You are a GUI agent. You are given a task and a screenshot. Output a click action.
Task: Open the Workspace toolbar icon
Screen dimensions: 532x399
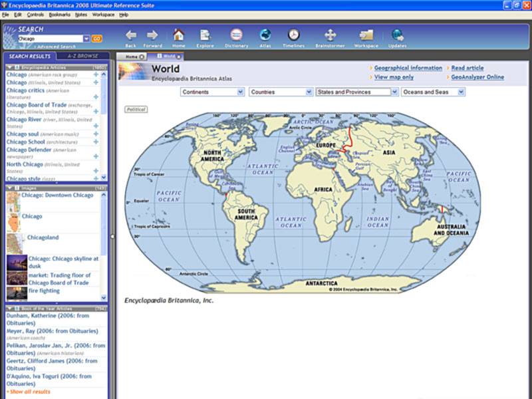coord(366,35)
